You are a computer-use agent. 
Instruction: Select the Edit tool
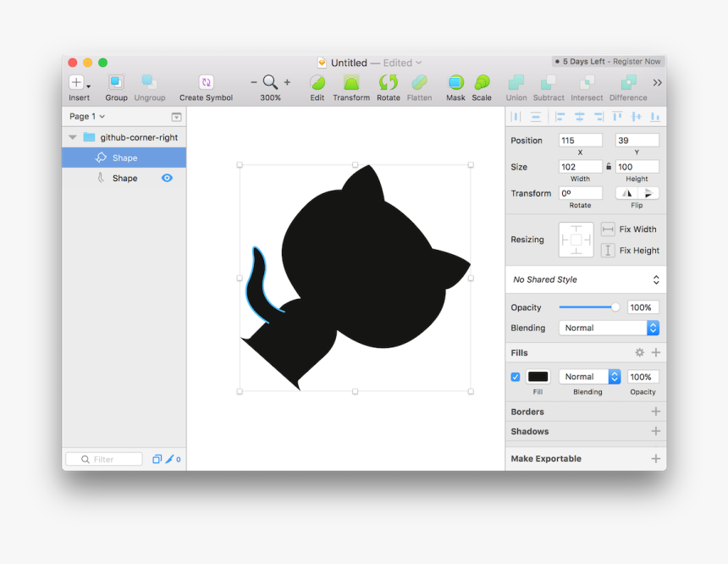coord(317,82)
